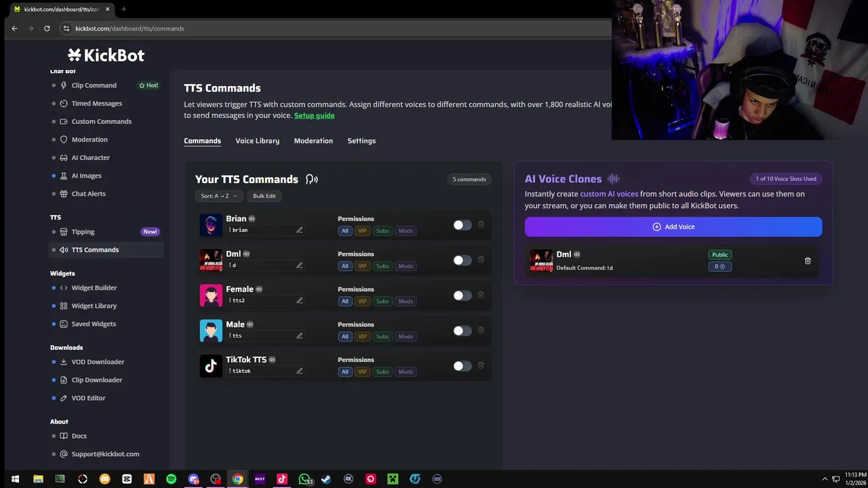Play the TikTok TTS voice preview speaker
Viewport: 868px width, 488px height.
272,360
